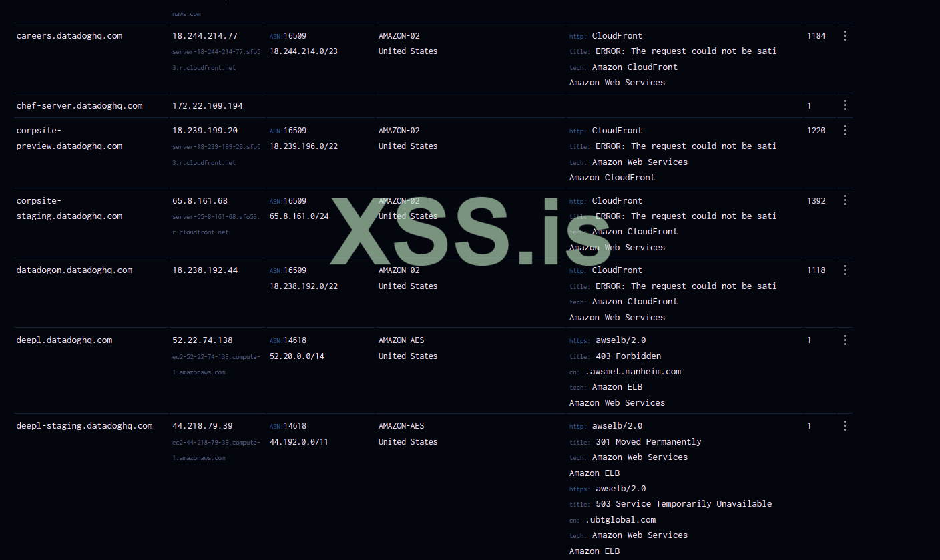Viewport: 940px width, 560px height.
Task: Select the 503 Service Temporarily Unavailable title
Action: click(x=684, y=504)
